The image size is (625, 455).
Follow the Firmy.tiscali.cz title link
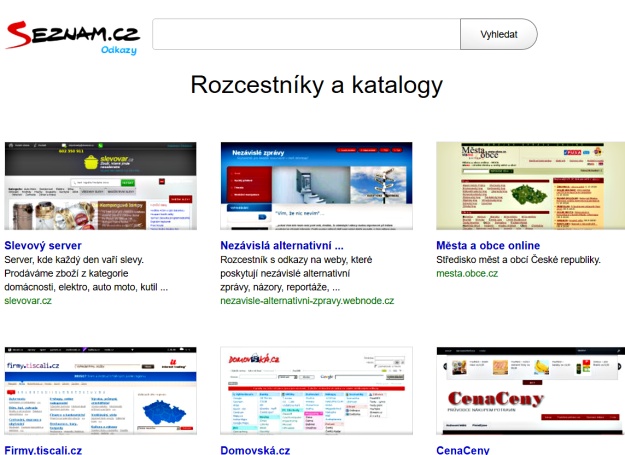tap(43, 450)
